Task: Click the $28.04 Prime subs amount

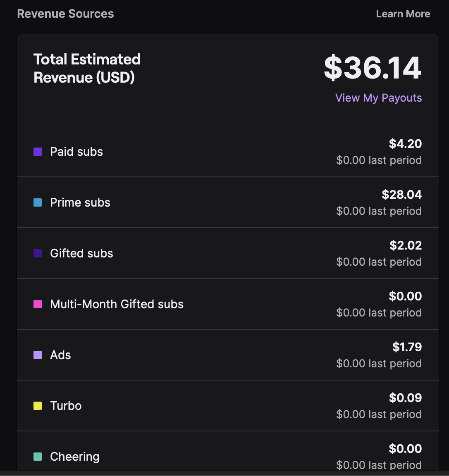Action: click(401, 195)
